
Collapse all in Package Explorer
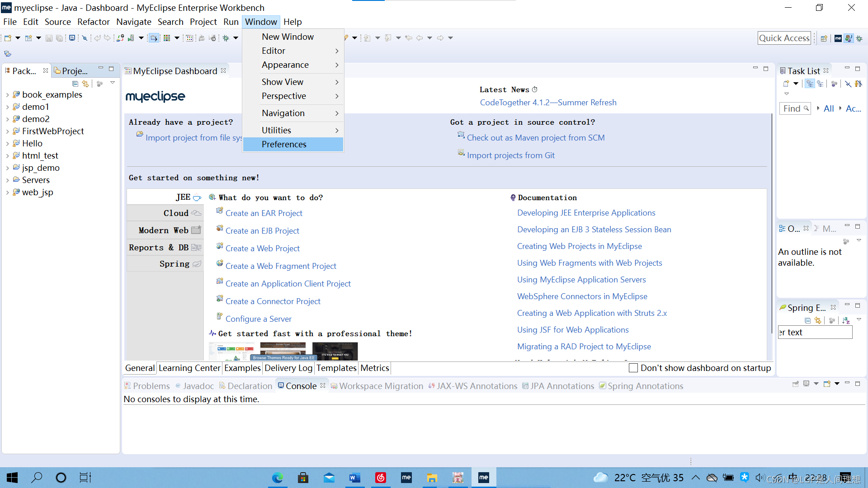click(75, 84)
